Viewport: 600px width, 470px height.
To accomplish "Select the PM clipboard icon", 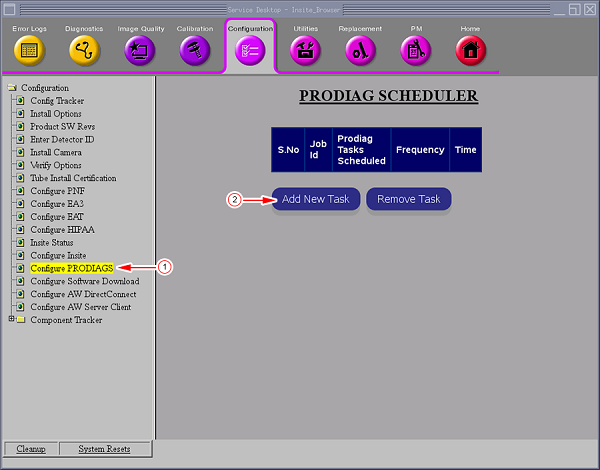I will [x=415, y=50].
